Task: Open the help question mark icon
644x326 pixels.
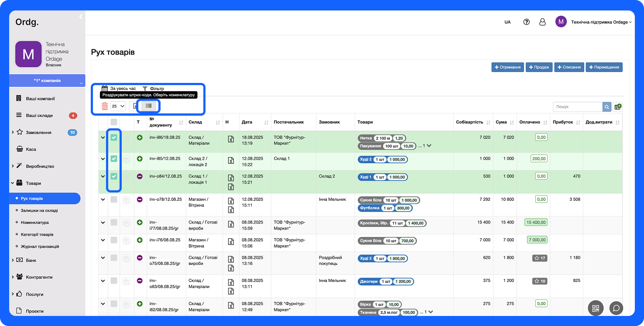Action: pyautogui.click(x=526, y=22)
